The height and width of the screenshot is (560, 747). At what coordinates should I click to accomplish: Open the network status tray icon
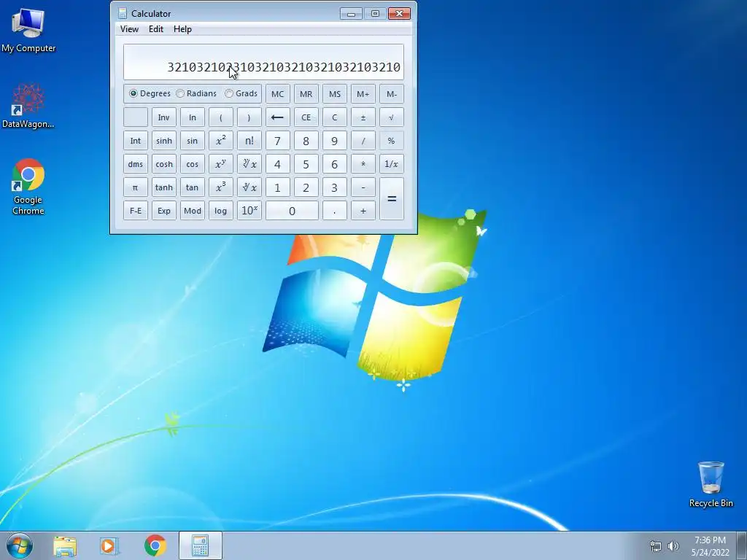click(x=656, y=546)
